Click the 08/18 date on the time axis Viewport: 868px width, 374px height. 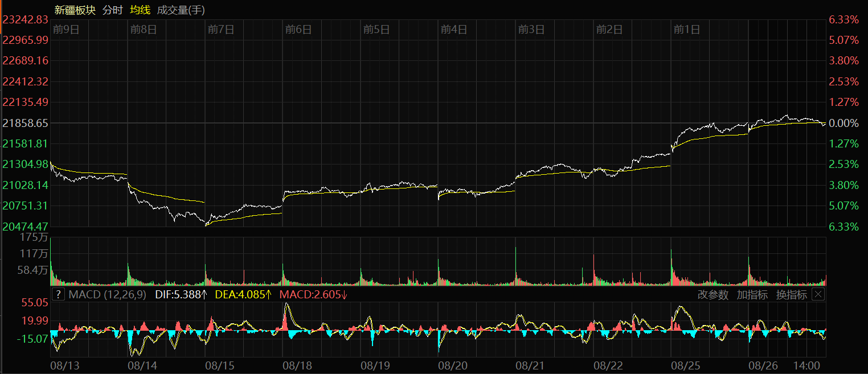tap(297, 365)
